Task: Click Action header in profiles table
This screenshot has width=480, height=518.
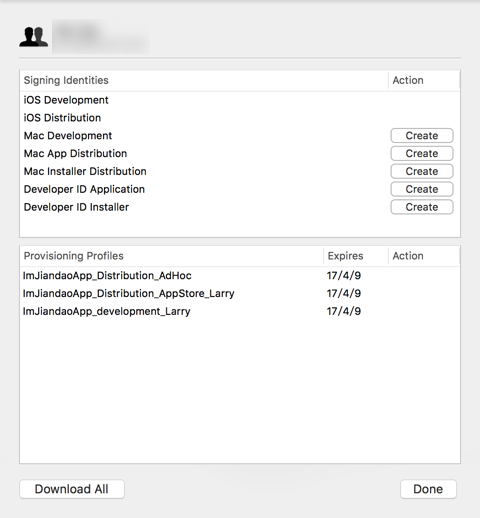Action: tap(424, 256)
